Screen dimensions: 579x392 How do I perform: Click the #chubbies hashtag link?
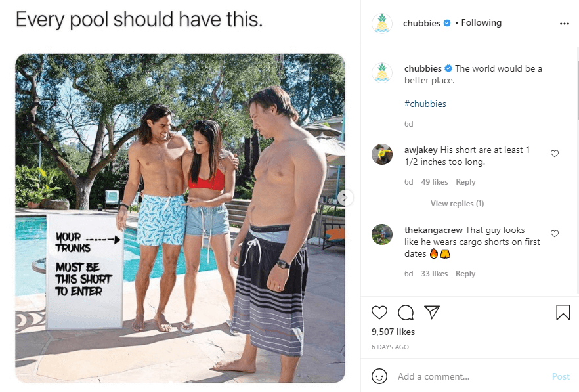point(425,104)
